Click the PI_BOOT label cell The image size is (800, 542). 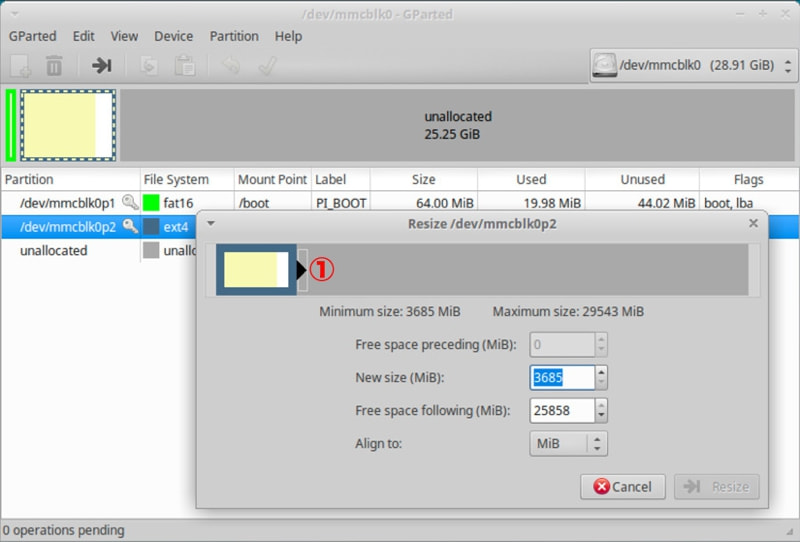(x=341, y=203)
